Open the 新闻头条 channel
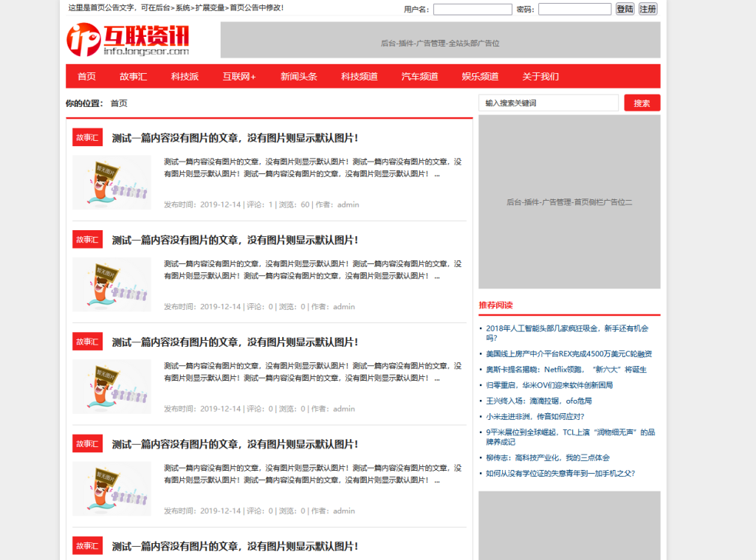 click(x=297, y=76)
